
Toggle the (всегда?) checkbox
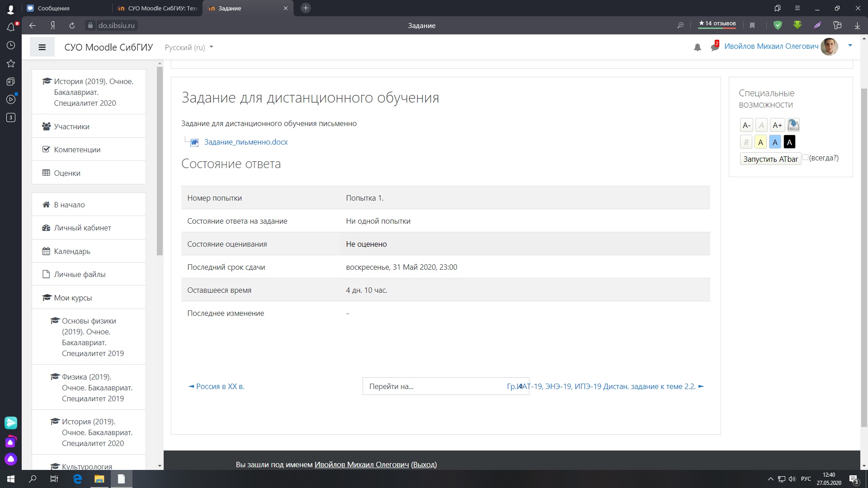[805, 157]
